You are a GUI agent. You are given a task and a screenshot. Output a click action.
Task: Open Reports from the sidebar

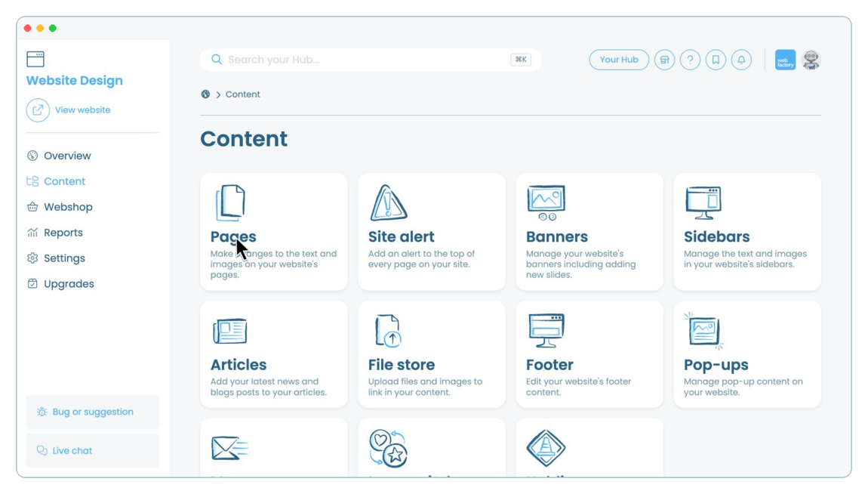click(x=63, y=233)
